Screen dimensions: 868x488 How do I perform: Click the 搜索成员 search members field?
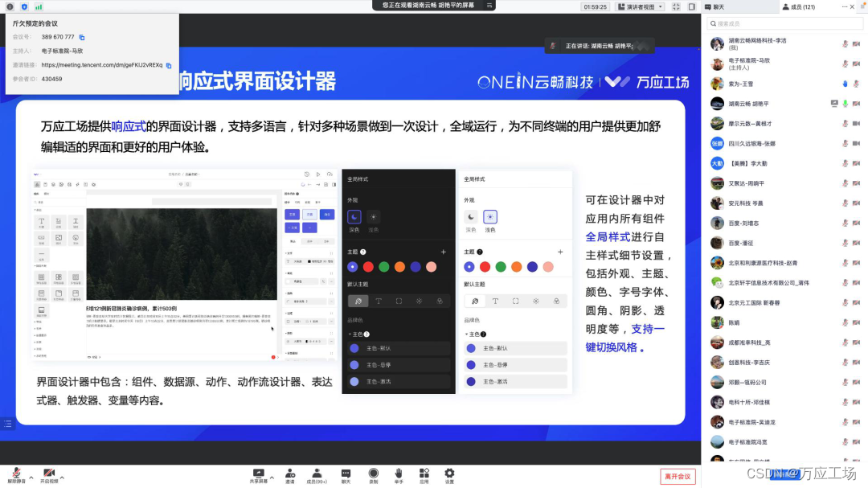tap(785, 24)
